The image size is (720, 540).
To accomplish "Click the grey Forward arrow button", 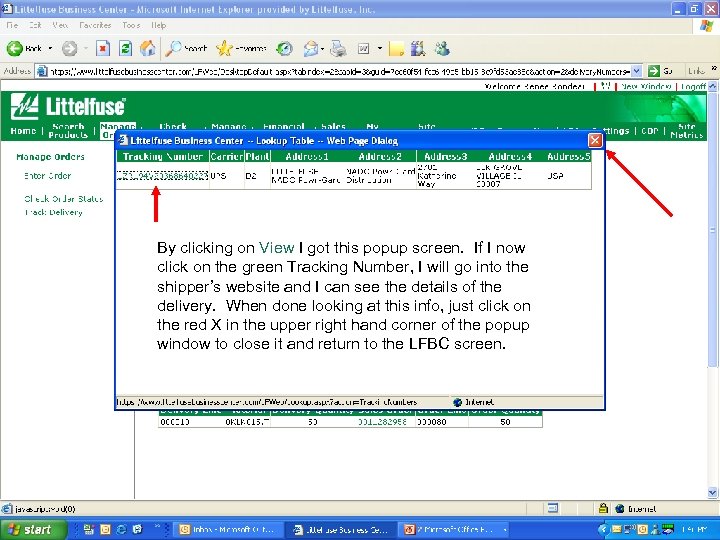I will (70, 48).
